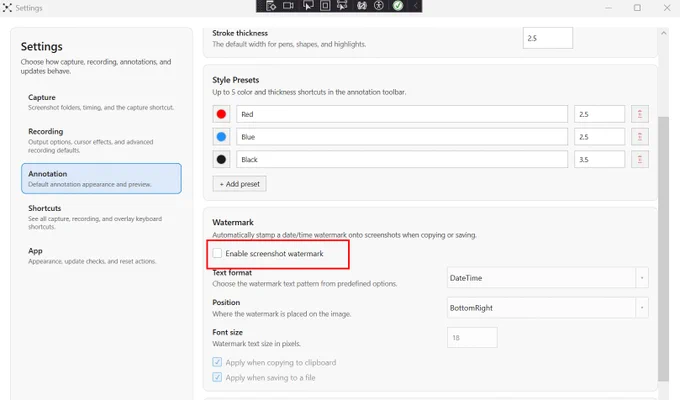Click the Watermark section heading
680x400 pixels.
pyautogui.click(x=233, y=222)
